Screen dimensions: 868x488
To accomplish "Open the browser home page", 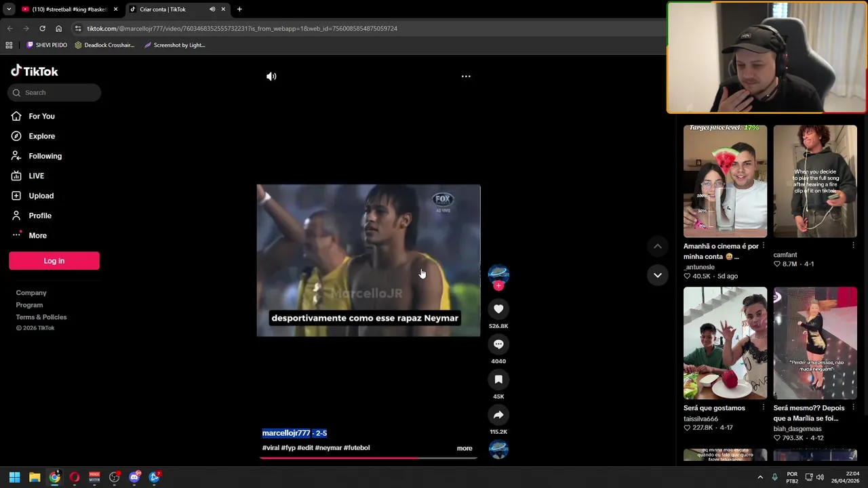I will [58, 28].
